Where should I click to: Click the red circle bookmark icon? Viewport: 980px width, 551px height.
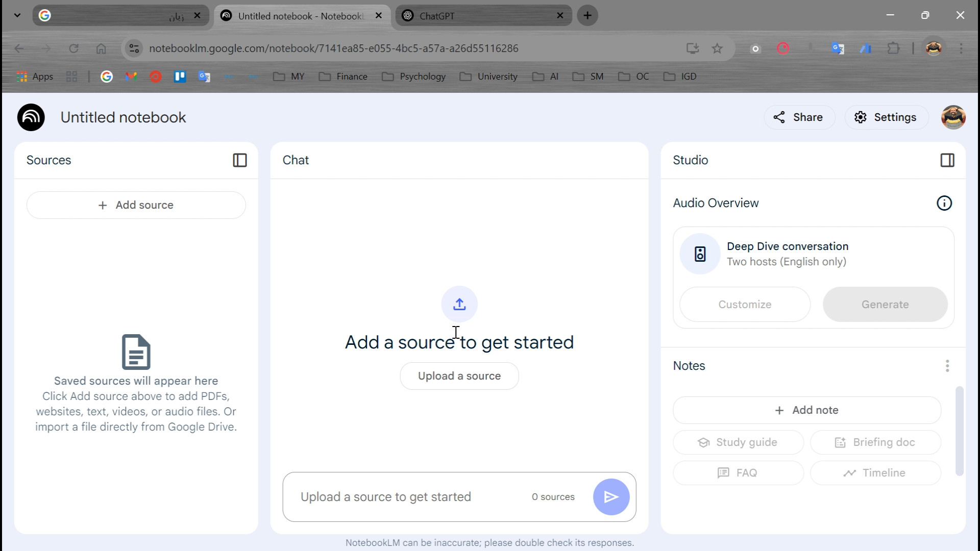(156, 77)
